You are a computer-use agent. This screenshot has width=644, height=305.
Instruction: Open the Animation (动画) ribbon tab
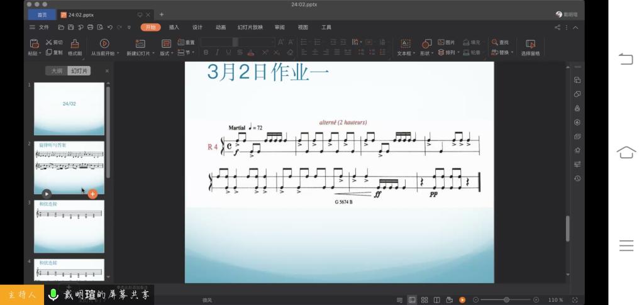(x=221, y=28)
